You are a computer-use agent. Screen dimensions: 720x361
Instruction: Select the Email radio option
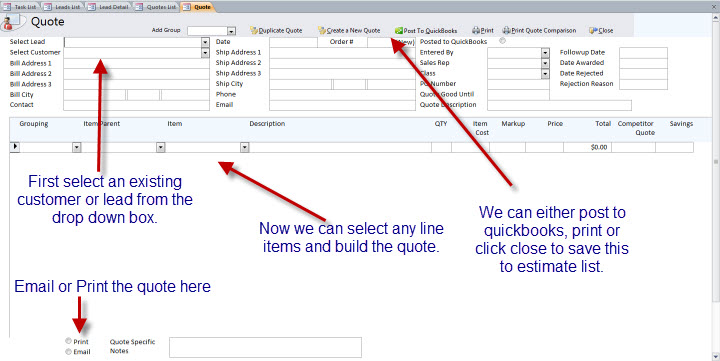[x=68, y=352]
